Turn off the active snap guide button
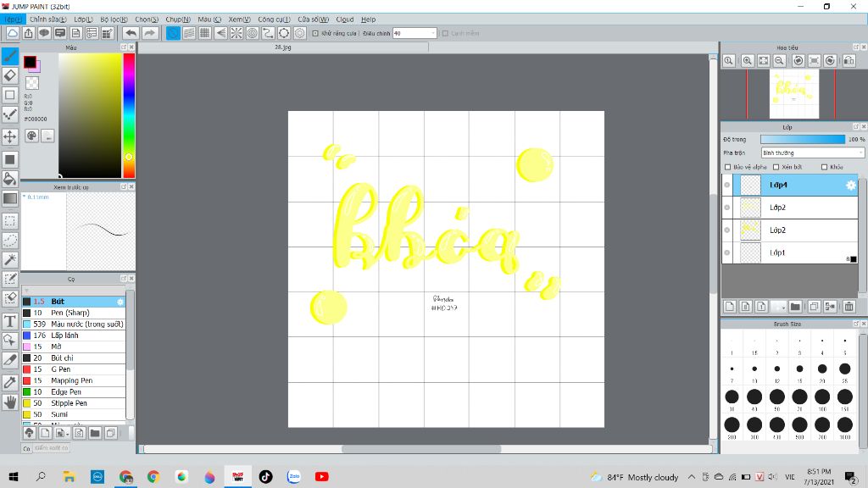Viewport: 868px width, 488px height. pos(173,33)
